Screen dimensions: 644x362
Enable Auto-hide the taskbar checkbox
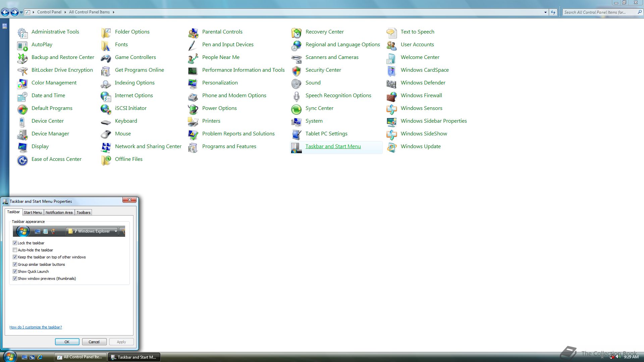pyautogui.click(x=15, y=250)
